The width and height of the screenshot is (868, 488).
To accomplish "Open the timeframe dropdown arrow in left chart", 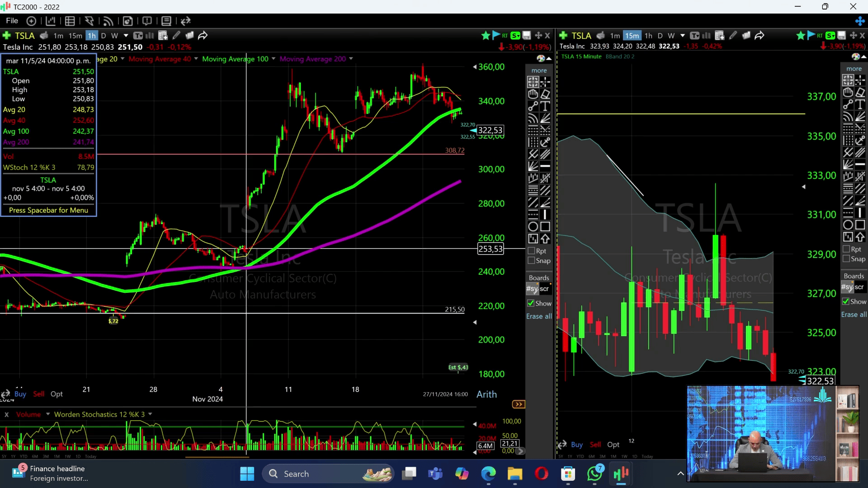I will pos(126,36).
